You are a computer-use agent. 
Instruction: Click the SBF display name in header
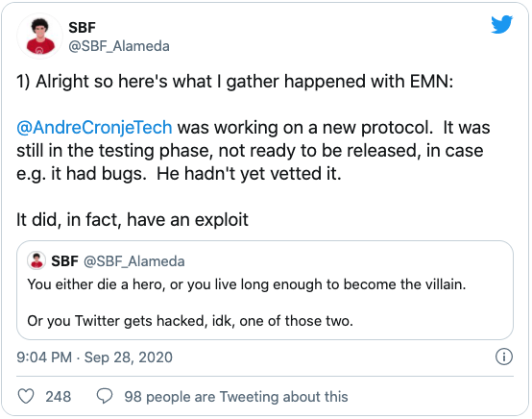click(83, 28)
